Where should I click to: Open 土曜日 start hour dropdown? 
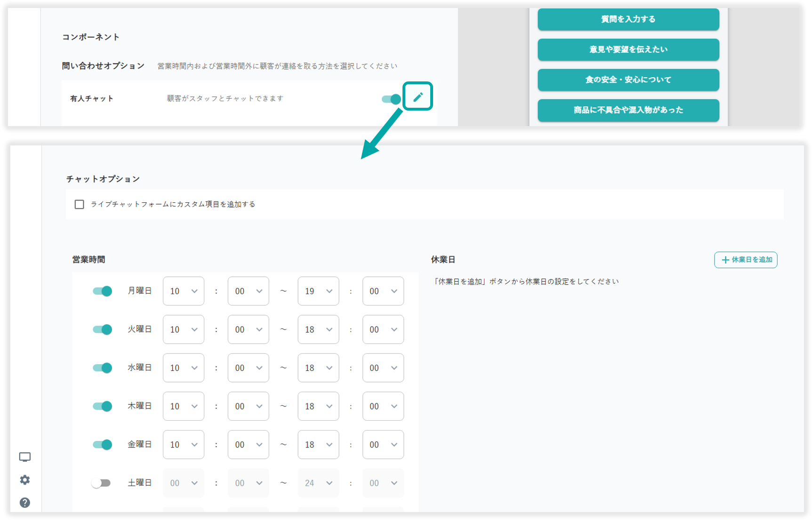point(184,483)
